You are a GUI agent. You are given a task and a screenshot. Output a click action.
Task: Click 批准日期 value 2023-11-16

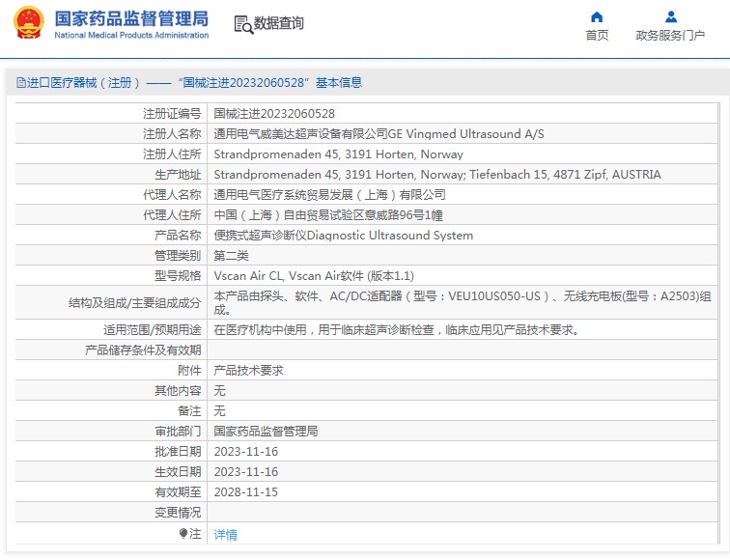[x=246, y=452]
